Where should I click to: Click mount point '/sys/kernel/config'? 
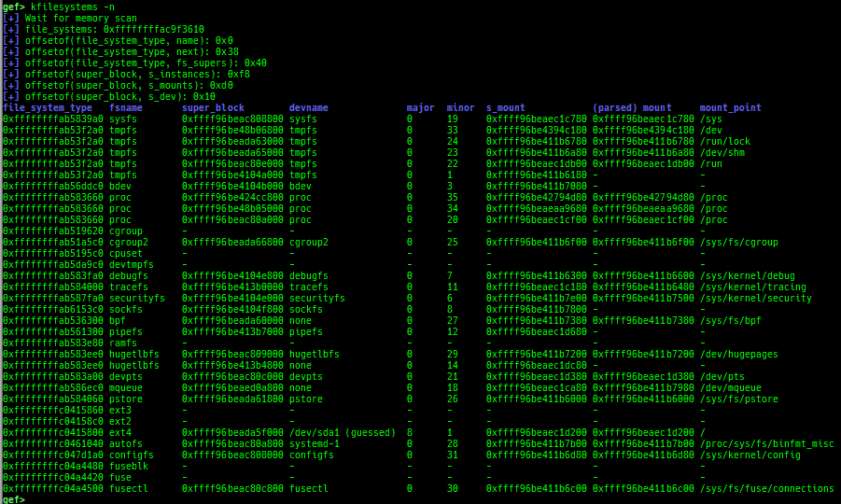point(750,455)
